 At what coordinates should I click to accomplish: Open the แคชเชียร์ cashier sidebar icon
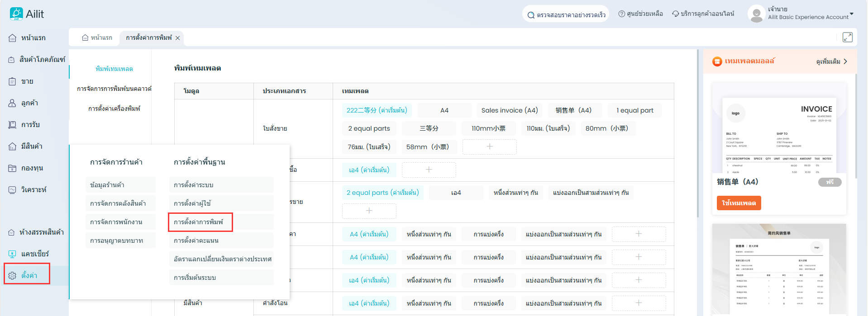point(12,254)
